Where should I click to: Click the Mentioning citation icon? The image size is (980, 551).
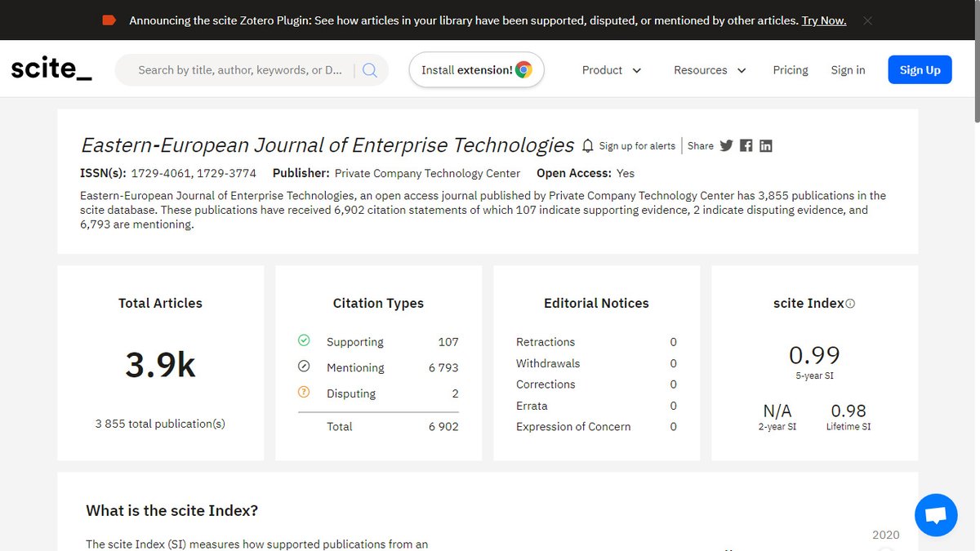[x=304, y=367]
